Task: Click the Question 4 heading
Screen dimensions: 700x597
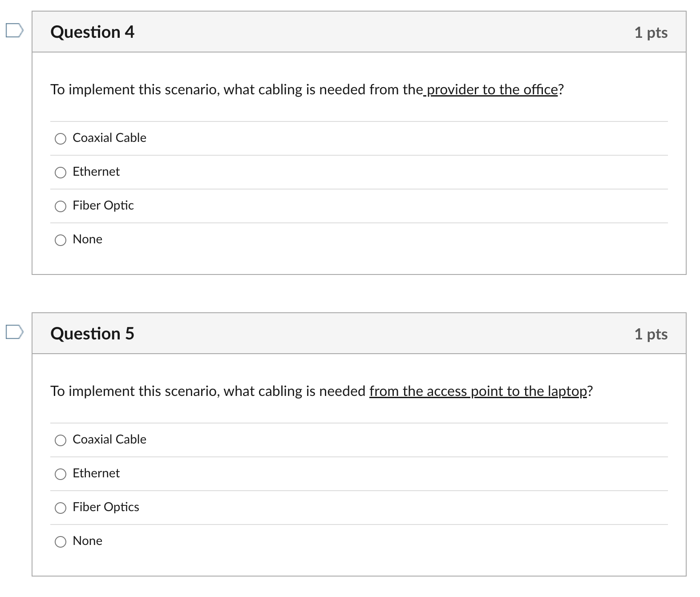Action: pyautogui.click(x=93, y=32)
